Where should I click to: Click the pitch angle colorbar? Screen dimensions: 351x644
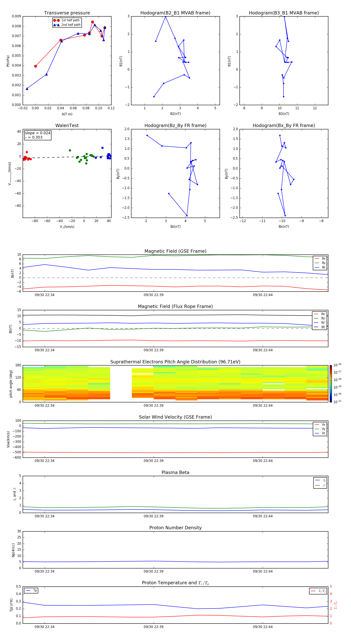tap(331, 384)
